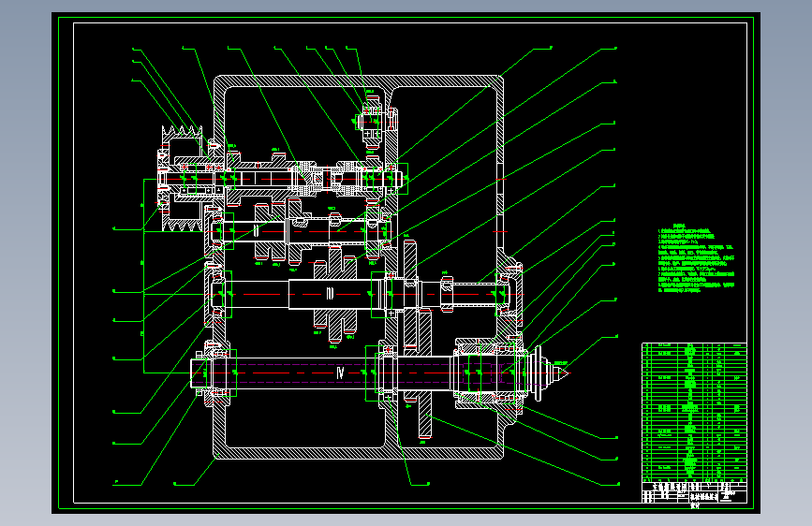The height and width of the screenshot is (526, 812).
Task: Click the "III" label on the third shaft
Action: point(330,294)
